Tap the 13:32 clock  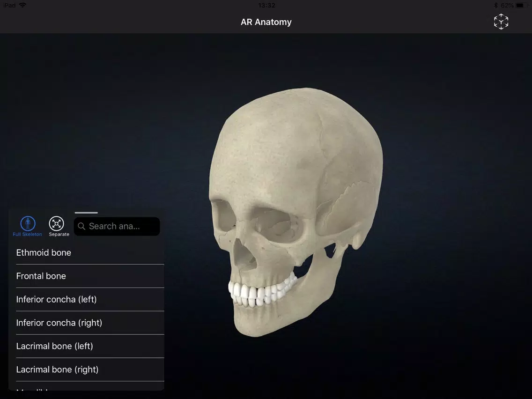tap(266, 6)
